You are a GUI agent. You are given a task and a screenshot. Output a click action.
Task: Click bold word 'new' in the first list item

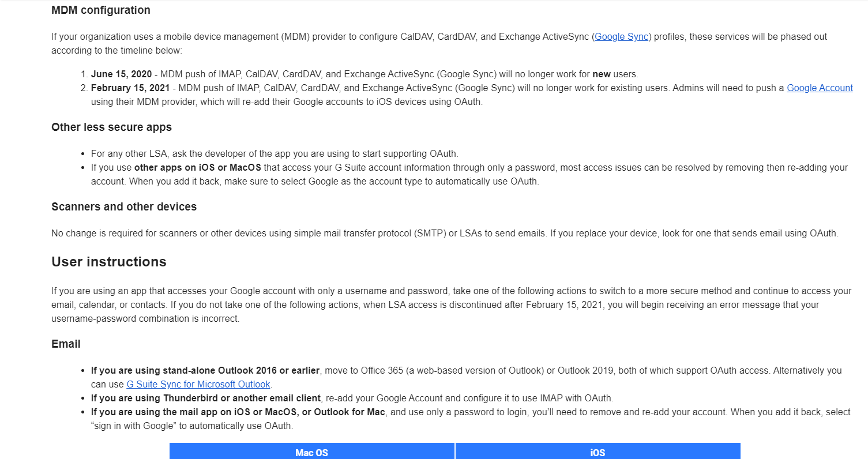[x=602, y=74]
